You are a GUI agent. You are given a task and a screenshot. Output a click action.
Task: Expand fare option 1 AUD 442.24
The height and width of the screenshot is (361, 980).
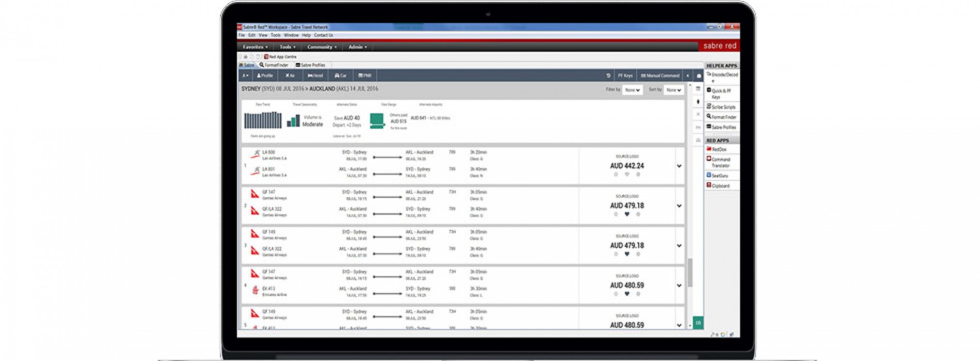click(x=679, y=166)
